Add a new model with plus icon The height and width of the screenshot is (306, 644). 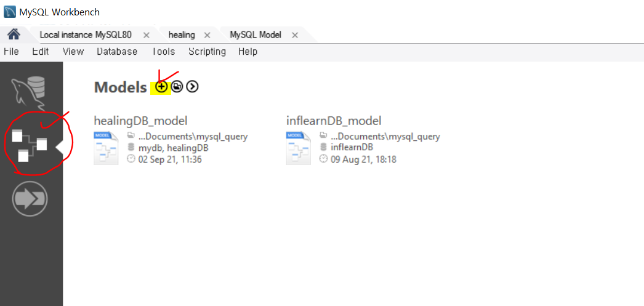point(162,87)
